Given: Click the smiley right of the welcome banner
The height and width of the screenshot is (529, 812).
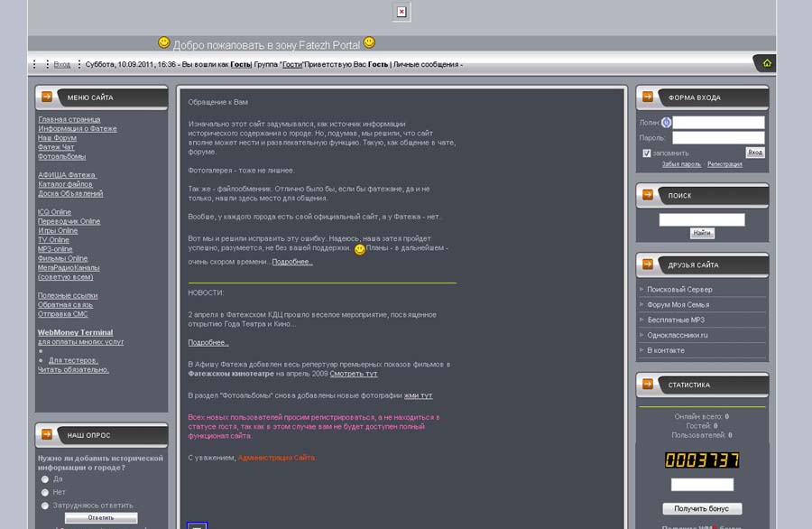Looking at the screenshot, I should click(369, 42).
